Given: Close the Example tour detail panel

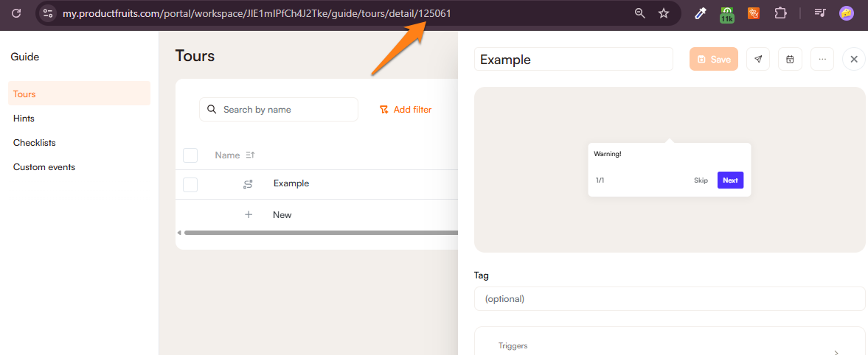Looking at the screenshot, I should click(x=854, y=59).
